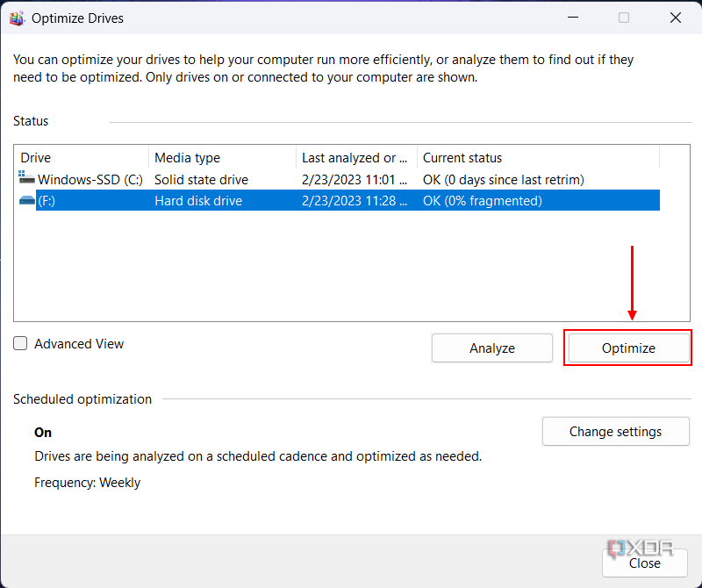
Task: Sort drives by Media type column
Action: coord(219,157)
